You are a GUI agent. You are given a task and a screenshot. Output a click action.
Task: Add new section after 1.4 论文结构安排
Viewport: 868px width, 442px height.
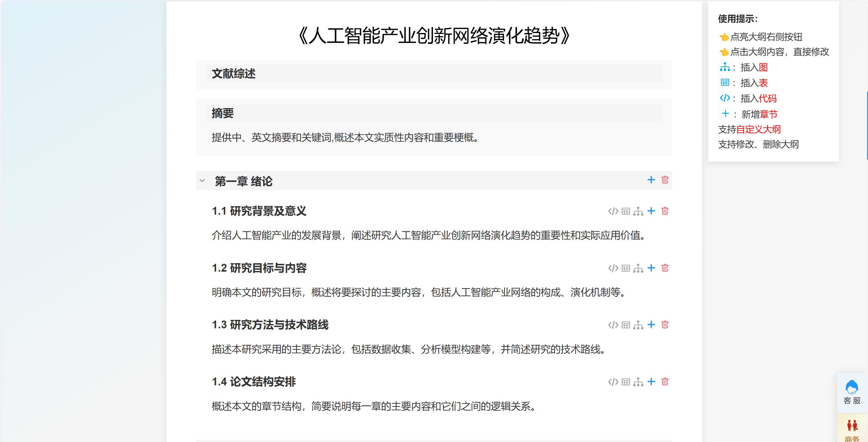[651, 382]
